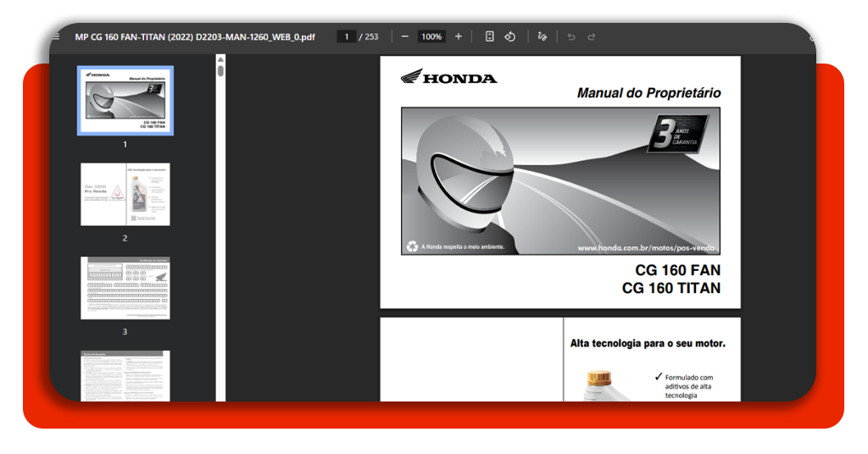Click the thumbnail panel scrollbar handle
868x454 pixels.
tap(220, 71)
